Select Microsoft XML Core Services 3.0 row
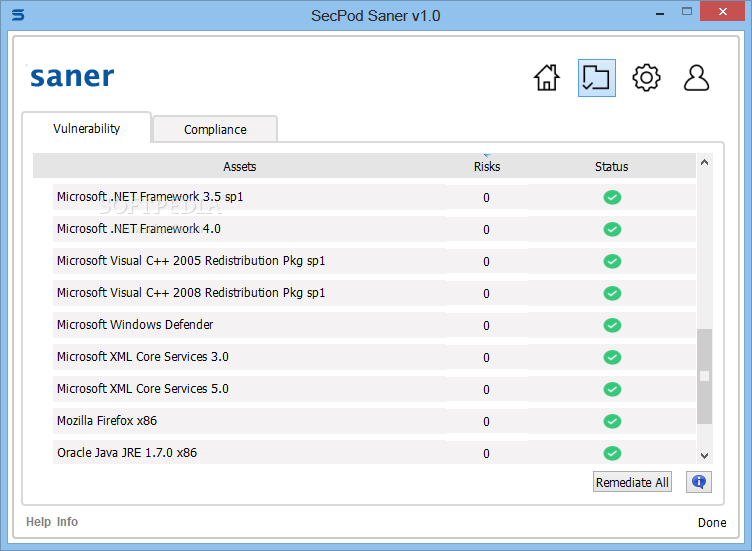The height and width of the screenshot is (551, 752). pyautogui.click(x=374, y=357)
